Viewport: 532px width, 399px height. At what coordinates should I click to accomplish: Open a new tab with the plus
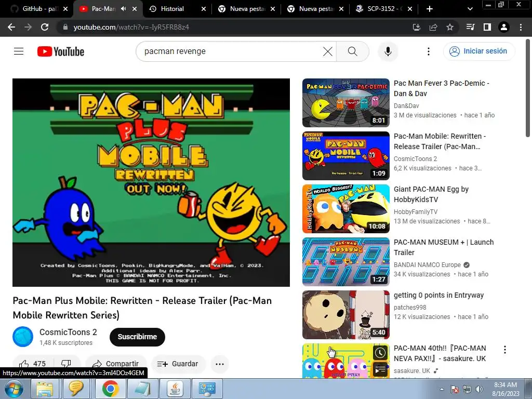pyautogui.click(x=430, y=9)
